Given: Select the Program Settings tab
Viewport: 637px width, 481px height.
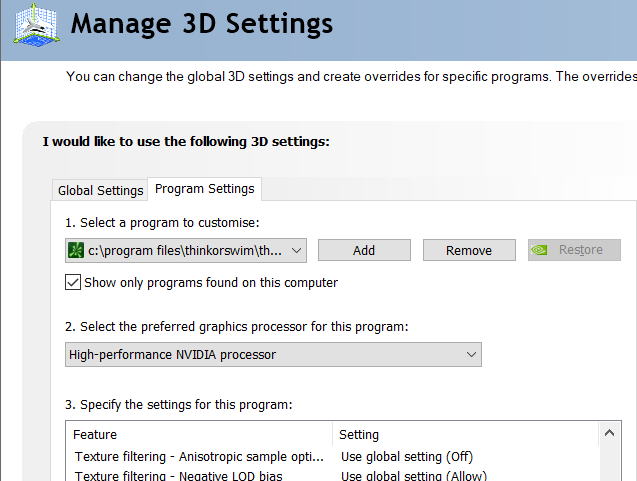Looking at the screenshot, I should 204,189.
